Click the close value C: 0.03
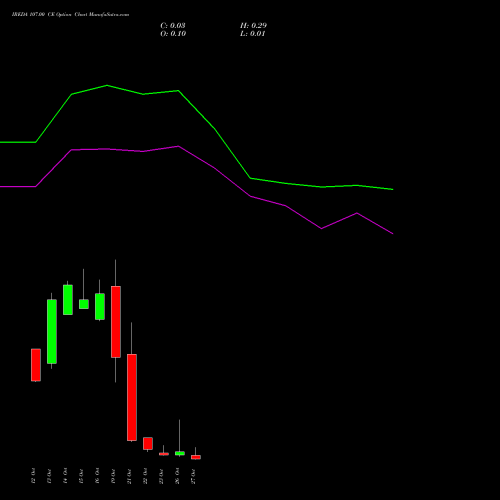500x500 pixels. (173, 26)
